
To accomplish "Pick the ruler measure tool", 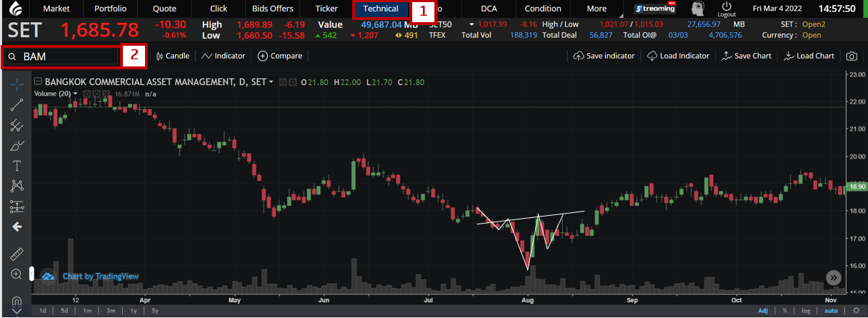I will [17, 254].
